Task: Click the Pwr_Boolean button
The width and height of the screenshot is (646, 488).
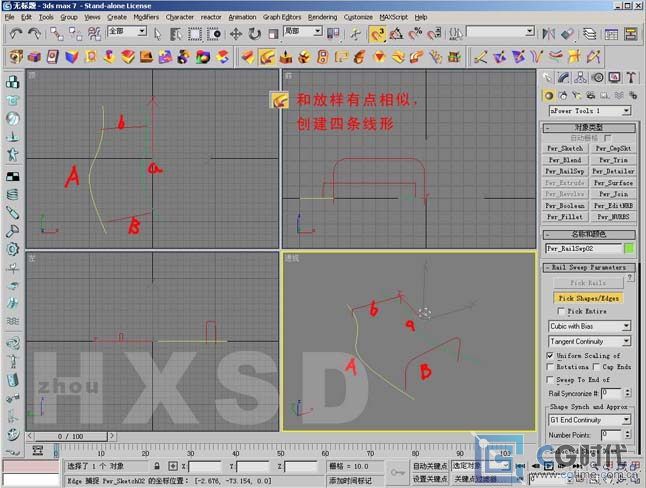Action: (x=565, y=205)
